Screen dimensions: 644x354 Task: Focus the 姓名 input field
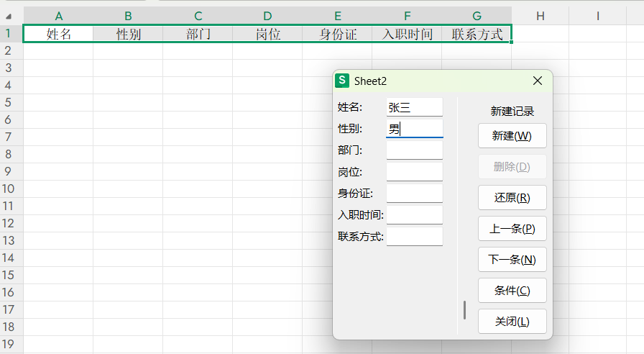click(x=415, y=107)
